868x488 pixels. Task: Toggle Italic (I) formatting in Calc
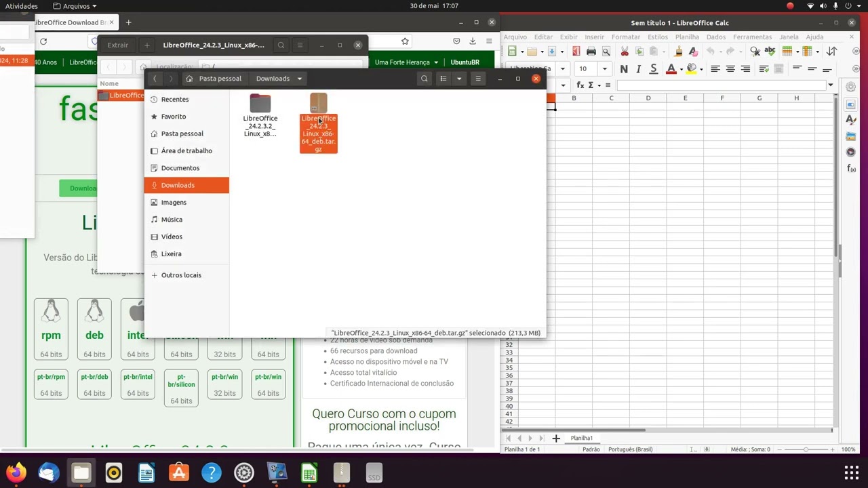pyautogui.click(x=639, y=68)
